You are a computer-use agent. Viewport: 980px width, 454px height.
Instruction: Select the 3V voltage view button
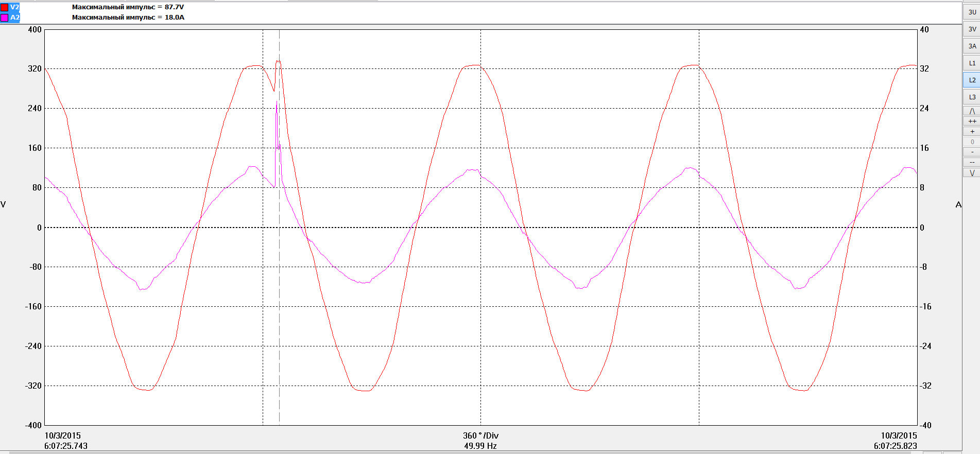coord(972,29)
